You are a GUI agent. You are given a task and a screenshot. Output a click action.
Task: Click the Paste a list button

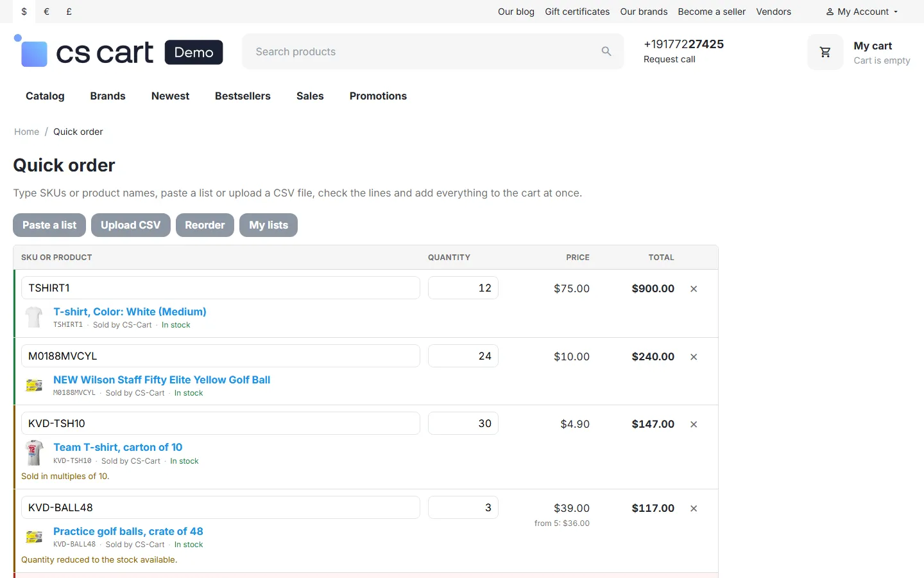(49, 225)
